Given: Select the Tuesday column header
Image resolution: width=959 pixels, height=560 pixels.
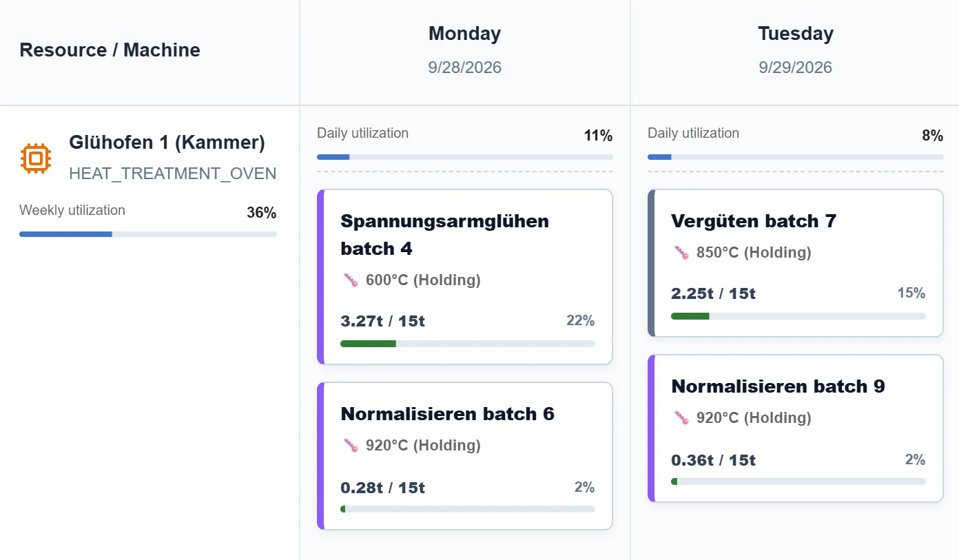Looking at the screenshot, I should [x=795, y=50].
